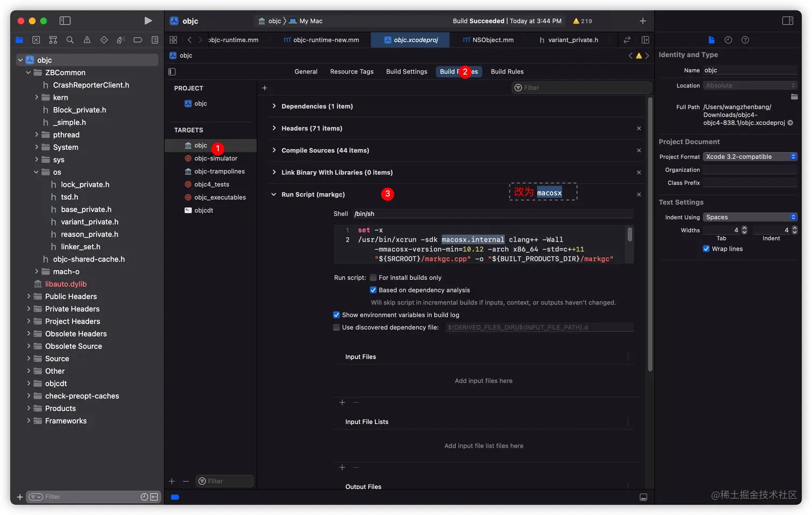Collapse Run Script (markgc) phase
This screenshot has width=812, height=515.
tap(274, 194)
